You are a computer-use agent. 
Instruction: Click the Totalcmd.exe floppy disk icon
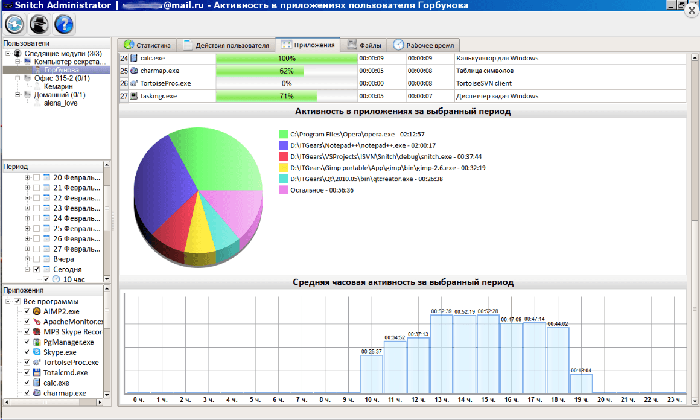(x=37, y=373)
